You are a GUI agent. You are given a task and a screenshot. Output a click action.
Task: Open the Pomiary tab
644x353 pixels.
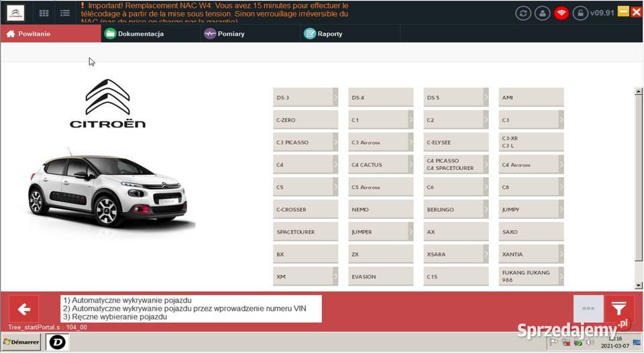[x=250, y=34]
